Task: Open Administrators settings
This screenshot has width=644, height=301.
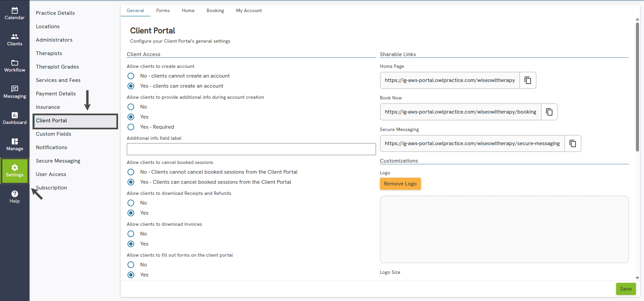Action: (x=54, y=40)
